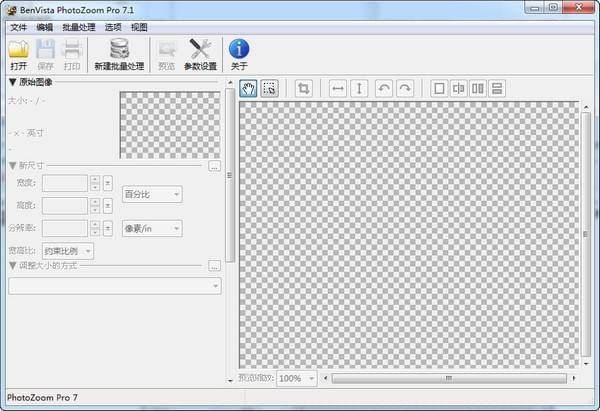The height and width of the screenshot is (411, 600).
Task: Rotate image counterclockwise
Action: click(384, 89)
